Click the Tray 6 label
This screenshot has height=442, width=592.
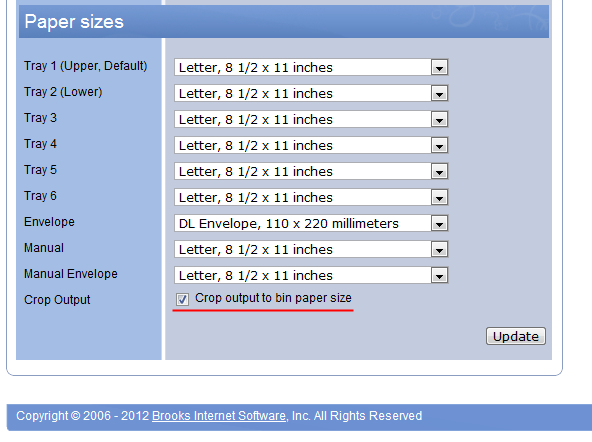pos(40,196)
